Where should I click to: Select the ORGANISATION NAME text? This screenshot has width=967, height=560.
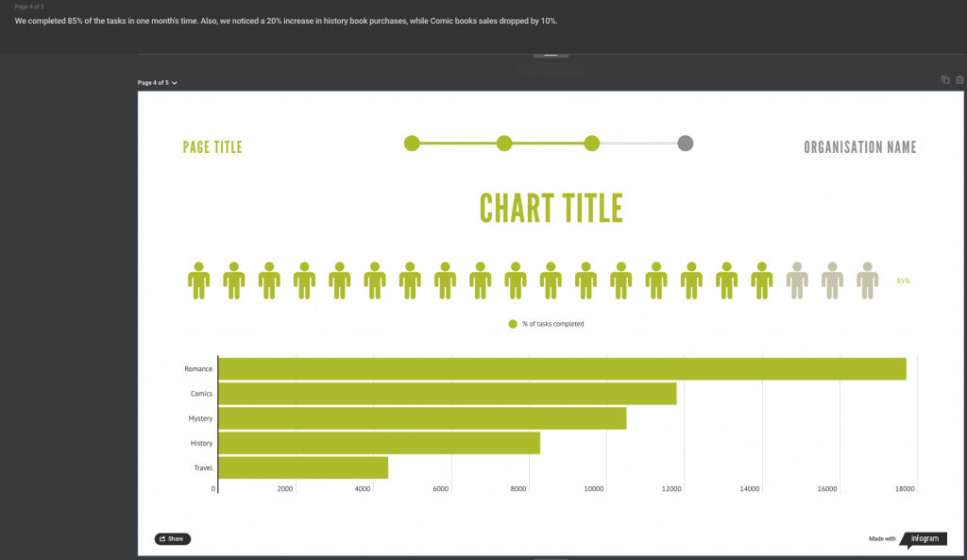(x=859, y=147)
